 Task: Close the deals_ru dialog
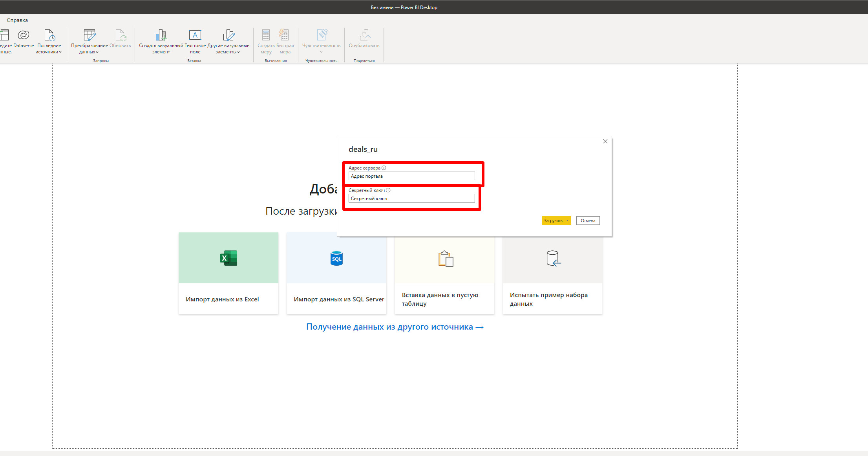(x=605, y=141)
